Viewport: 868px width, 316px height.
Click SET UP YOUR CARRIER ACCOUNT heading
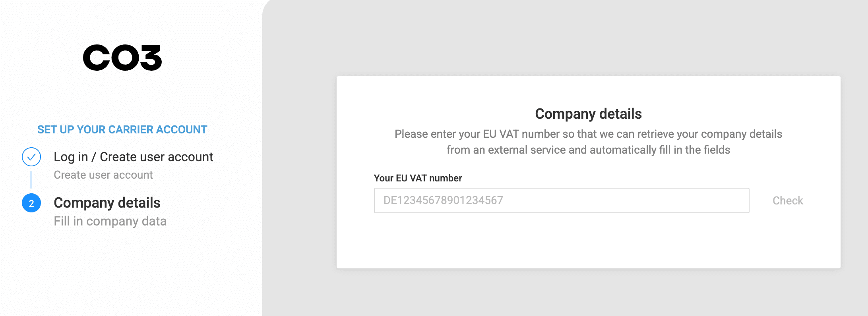point(122,129)
